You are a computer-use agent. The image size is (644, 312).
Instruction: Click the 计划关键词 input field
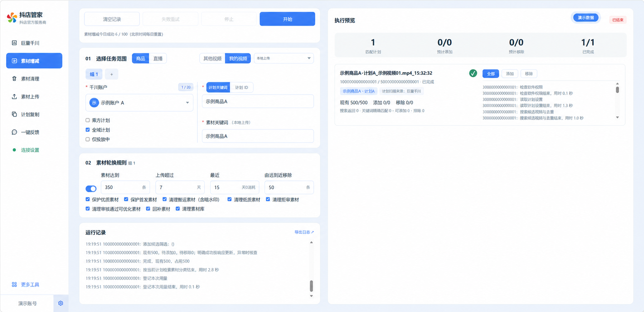tap(258, 102)
